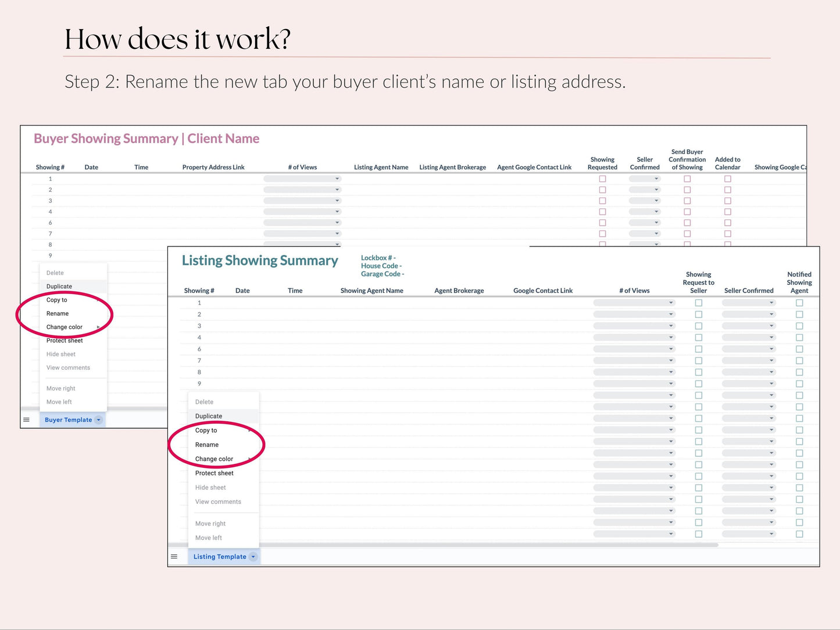
Task: Click the Google Contact Link header in Listing sheet
Action: [x=543, y=291]
